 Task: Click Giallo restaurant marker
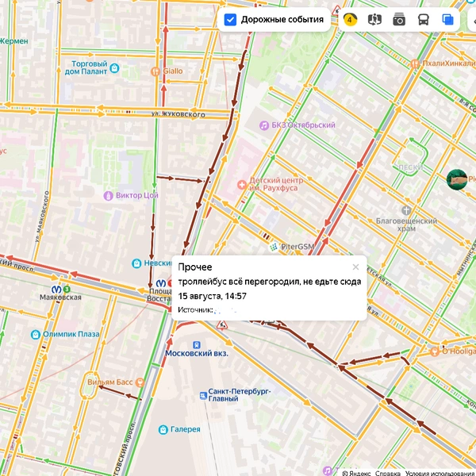155,71
